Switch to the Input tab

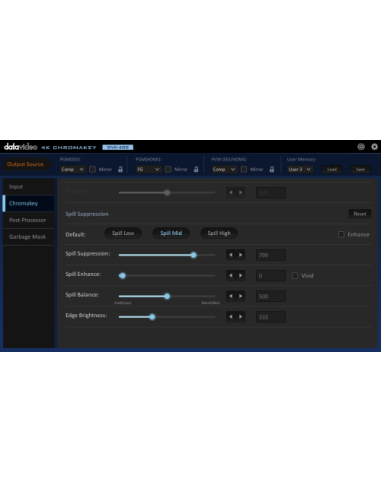pyautogui.click(x=29, y=187)
